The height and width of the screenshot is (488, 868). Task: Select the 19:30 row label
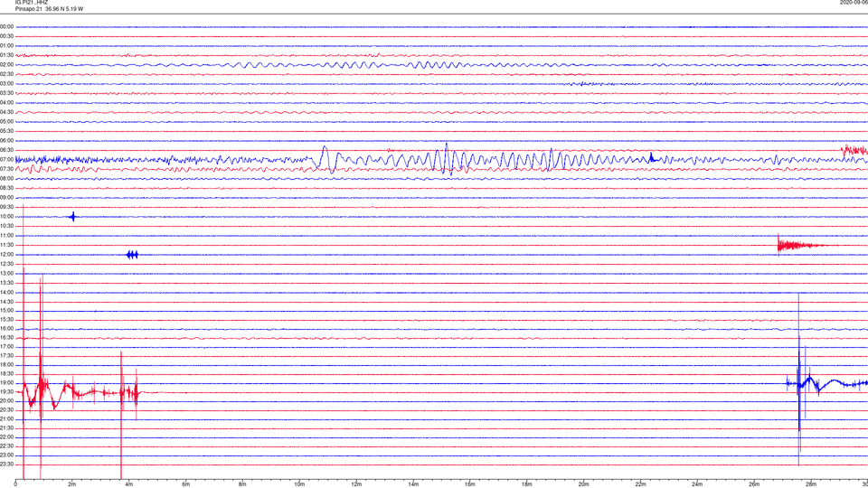6,391
